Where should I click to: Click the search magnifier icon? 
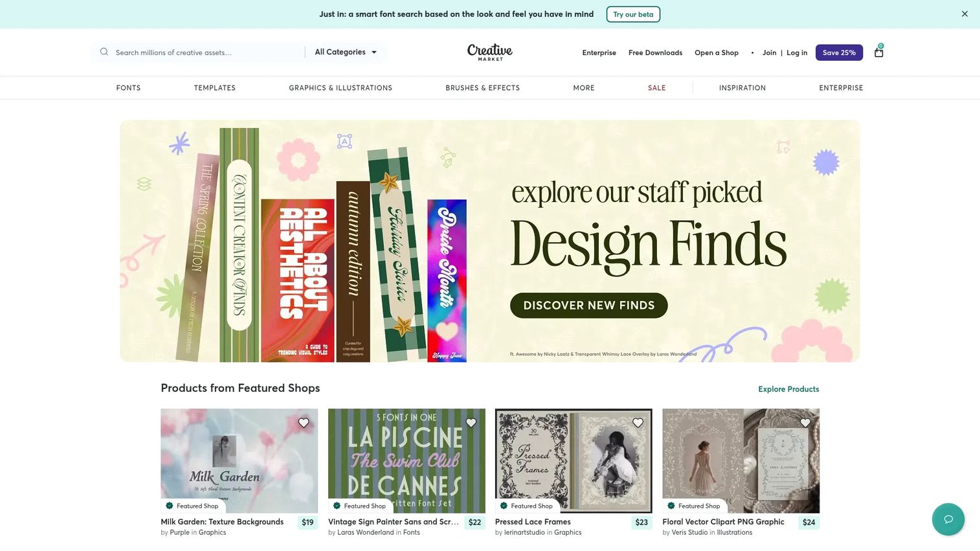pyautogui.click(x=104, y=52)
